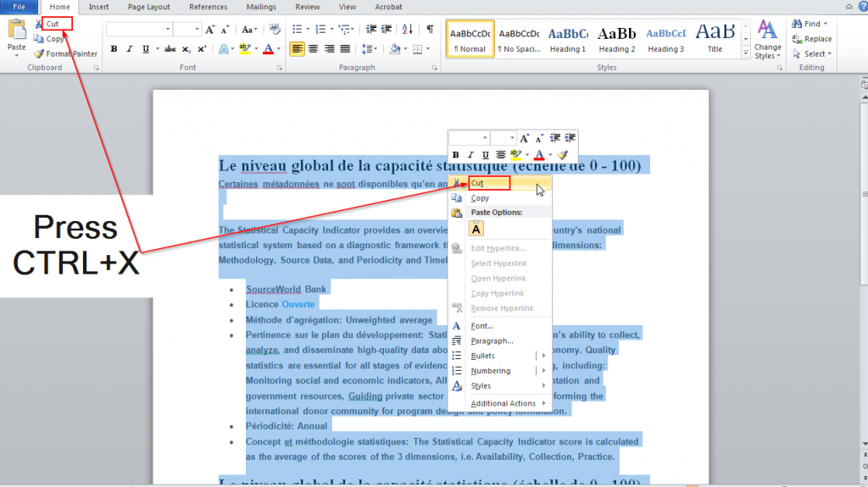Click the Shading paint bucket icon
The image size is (868, 487).
(x=395, y=49)
